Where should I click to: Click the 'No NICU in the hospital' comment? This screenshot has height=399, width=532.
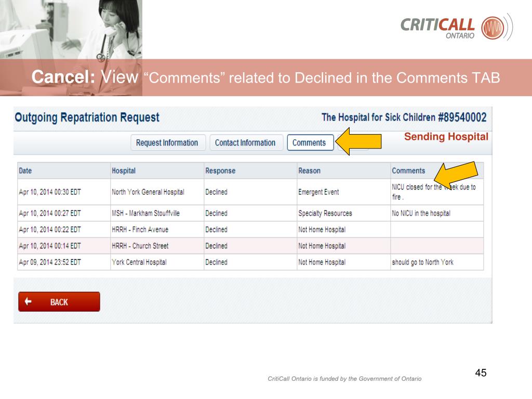pyautogui.click(x=421, y=213)
